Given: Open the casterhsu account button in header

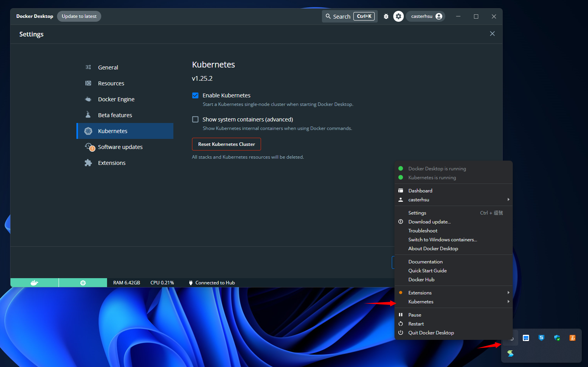Looking at the screenshot, I should coord(425,16).
